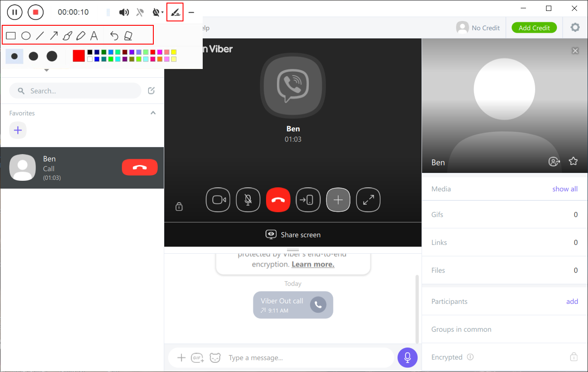Click the chat history scrollbar
The image size is (588, 372).
417,309
